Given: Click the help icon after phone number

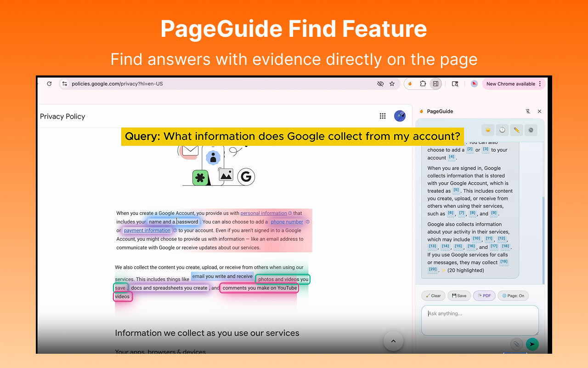Looking at the screenshot, I should click(x=308, y=222).
